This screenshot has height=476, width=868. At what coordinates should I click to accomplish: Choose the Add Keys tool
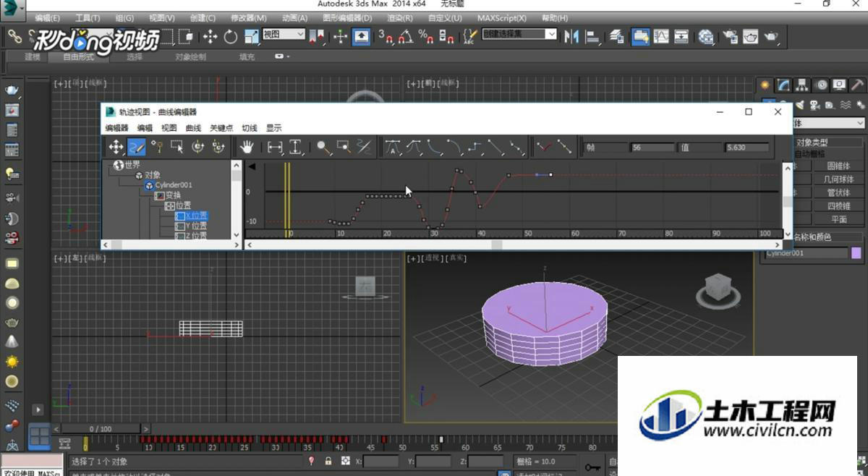[x=157, y=147]
